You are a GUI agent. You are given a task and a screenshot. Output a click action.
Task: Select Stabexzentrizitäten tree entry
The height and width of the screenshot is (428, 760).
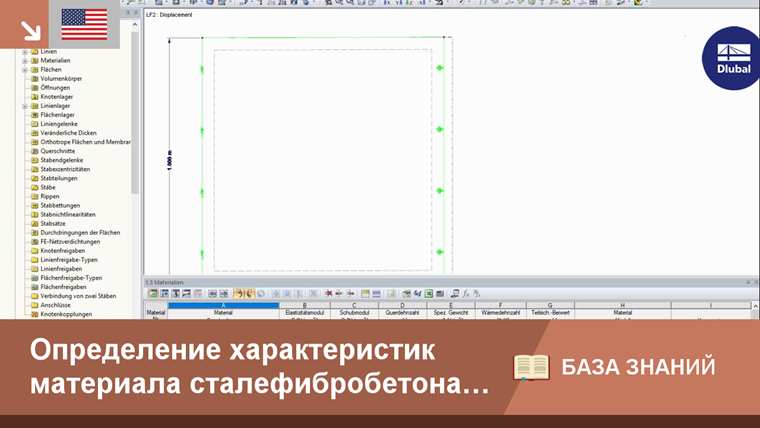tap(65, 169)
